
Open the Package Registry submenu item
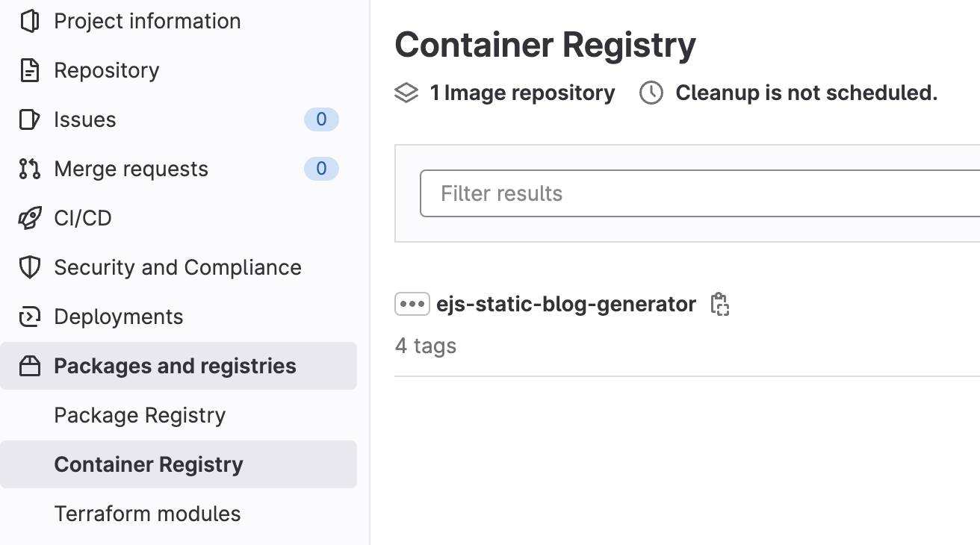tap(140, 415)
